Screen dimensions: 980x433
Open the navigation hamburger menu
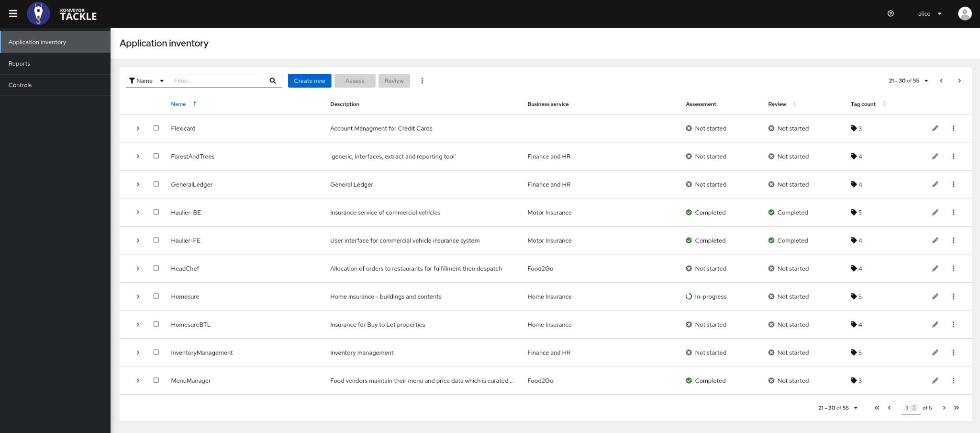tap(12, 13)
